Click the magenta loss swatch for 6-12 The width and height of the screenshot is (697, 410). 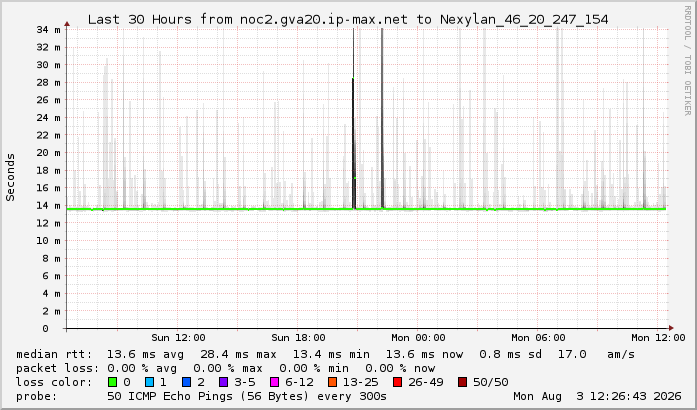click(x=274, y=382)
